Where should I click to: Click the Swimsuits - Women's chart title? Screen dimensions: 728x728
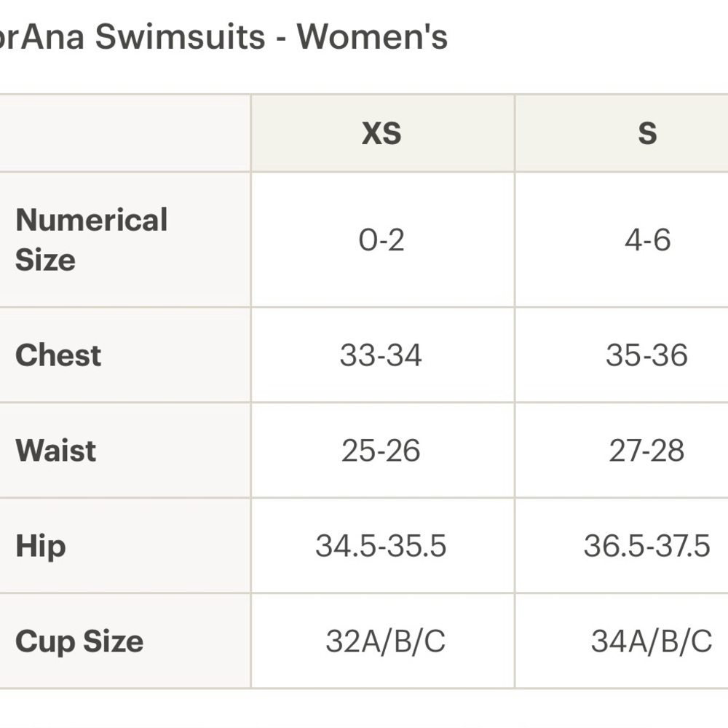[x=223, y=36]
